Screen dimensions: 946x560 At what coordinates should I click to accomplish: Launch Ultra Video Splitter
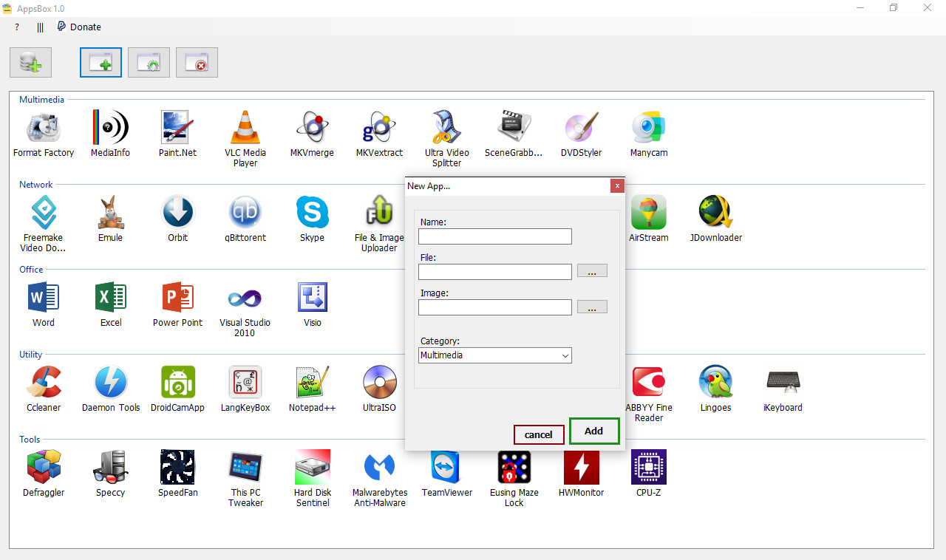tap(446, 128)
